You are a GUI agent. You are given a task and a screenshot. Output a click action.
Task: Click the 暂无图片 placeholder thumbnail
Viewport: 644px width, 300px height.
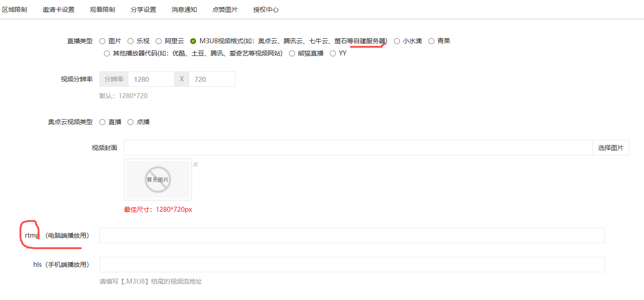158,180
